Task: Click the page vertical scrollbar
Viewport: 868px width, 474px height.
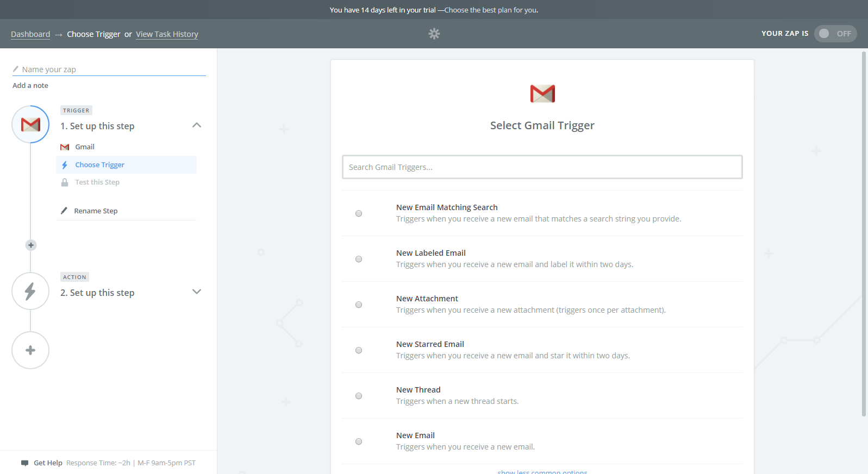Action: 864,233
